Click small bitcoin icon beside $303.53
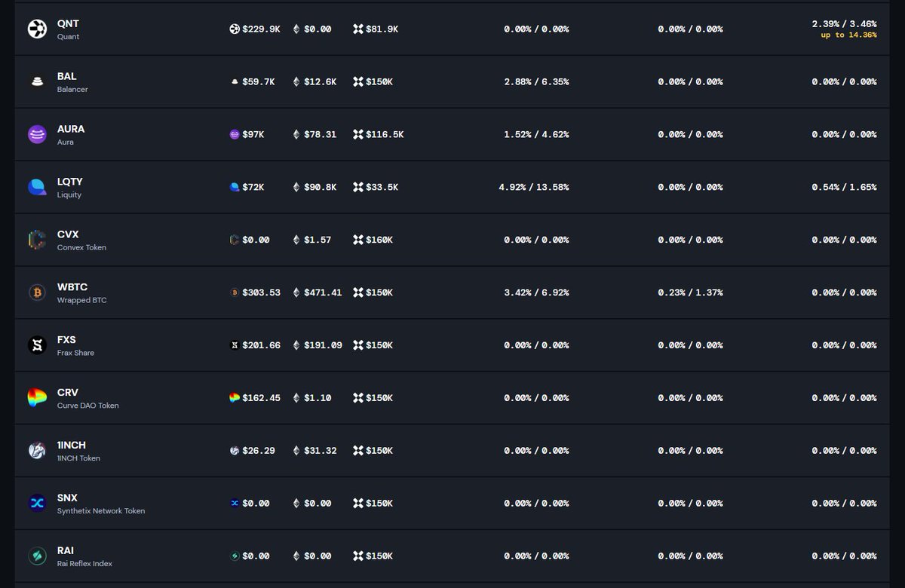 pos(235,293)
